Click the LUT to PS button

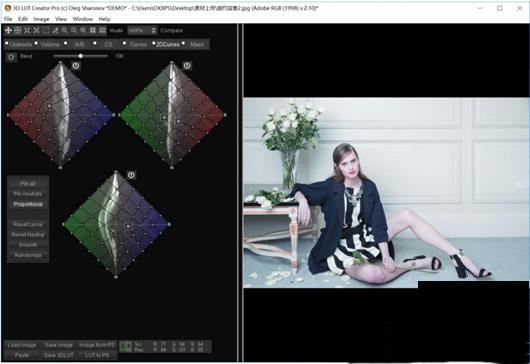pos(97,355)
